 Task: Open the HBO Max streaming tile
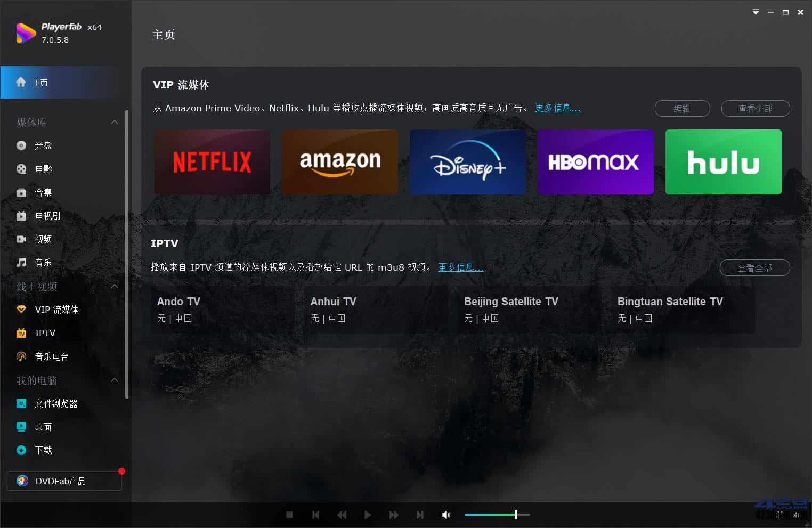pyautogui.click(x=596, y=162)
